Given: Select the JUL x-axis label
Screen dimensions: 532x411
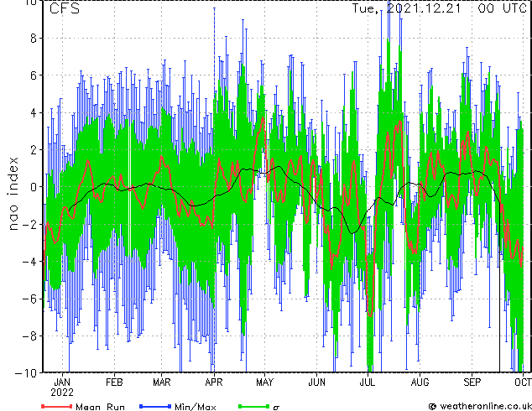Looking at the screenshot, I should coord(368,382).
